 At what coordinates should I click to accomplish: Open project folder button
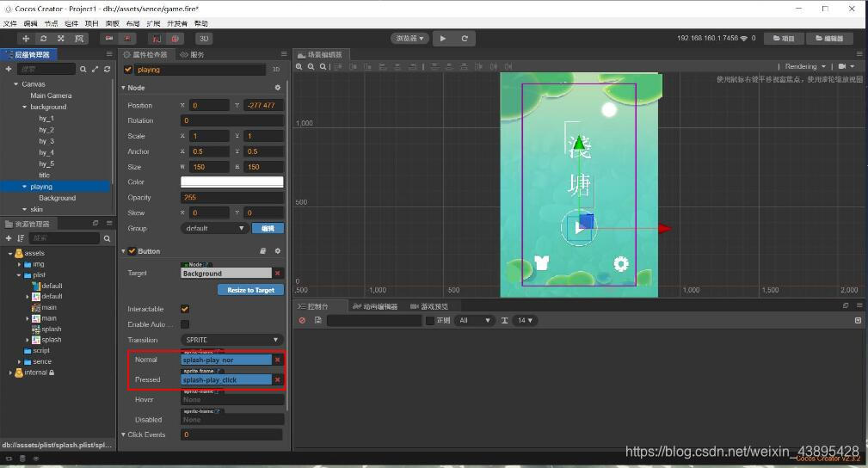[784, 38]
